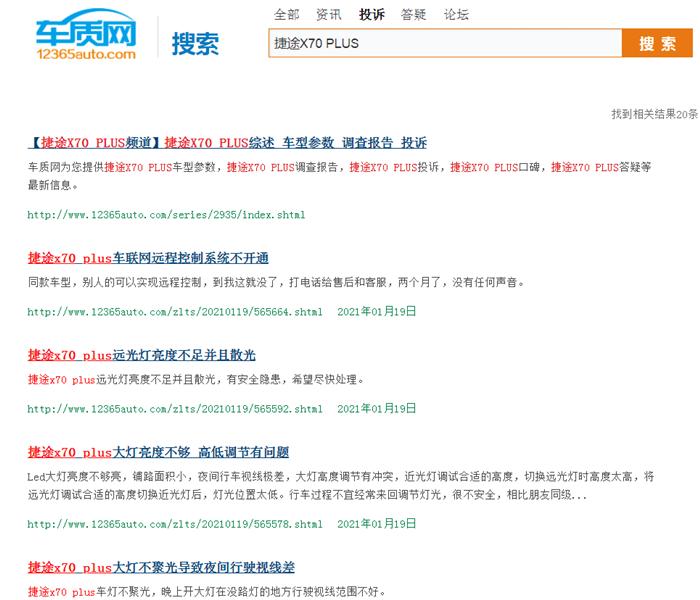This screenshot has height=600, width=700.
Task: Click the 车质网 12365auto.com logo
Action: coord(86,35)
